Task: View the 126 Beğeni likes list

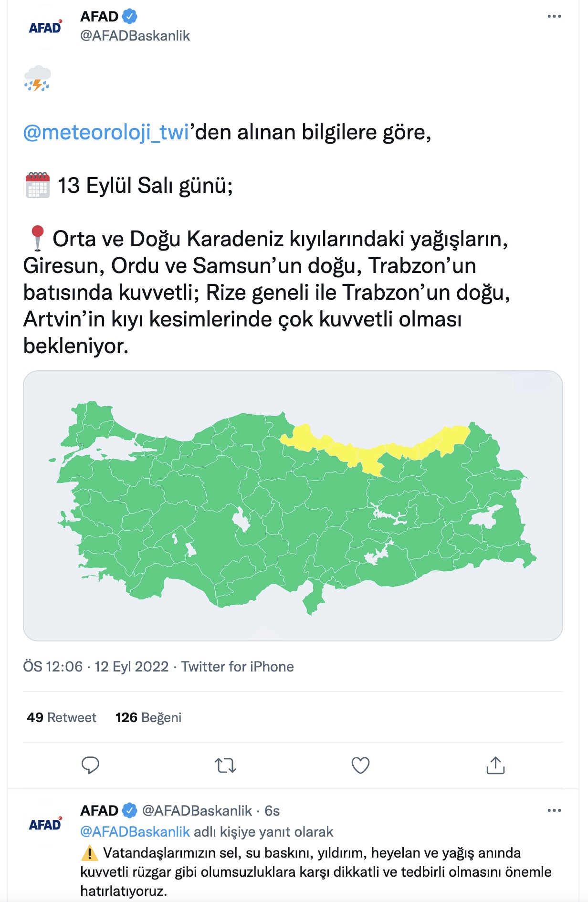Action: click(x=148, y=717)
